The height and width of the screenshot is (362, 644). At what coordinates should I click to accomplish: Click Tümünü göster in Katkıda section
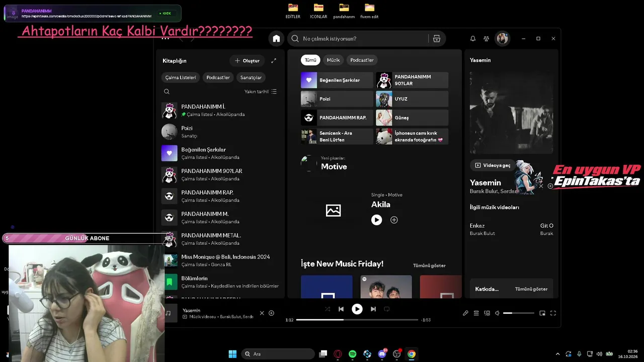coord(531,289)
